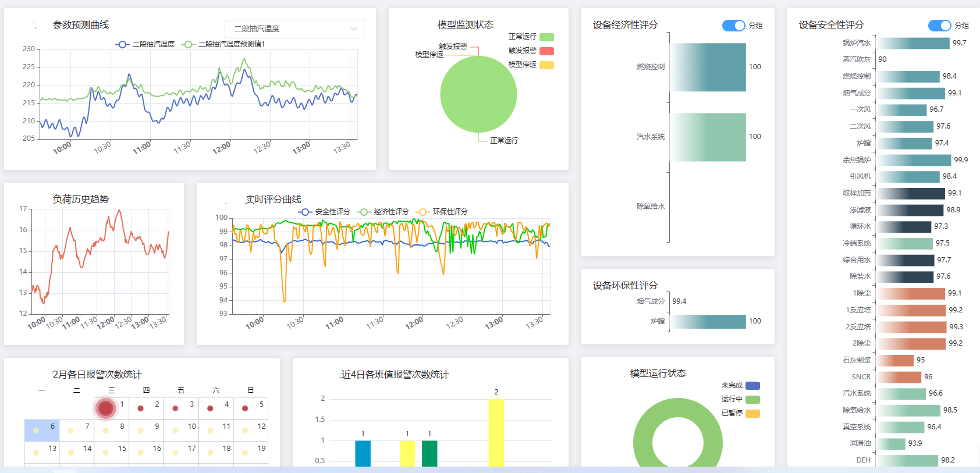Select the highlighted day 6 calendar cell
This screenshot has height=473, width=980.
click(x=41, y=431)
